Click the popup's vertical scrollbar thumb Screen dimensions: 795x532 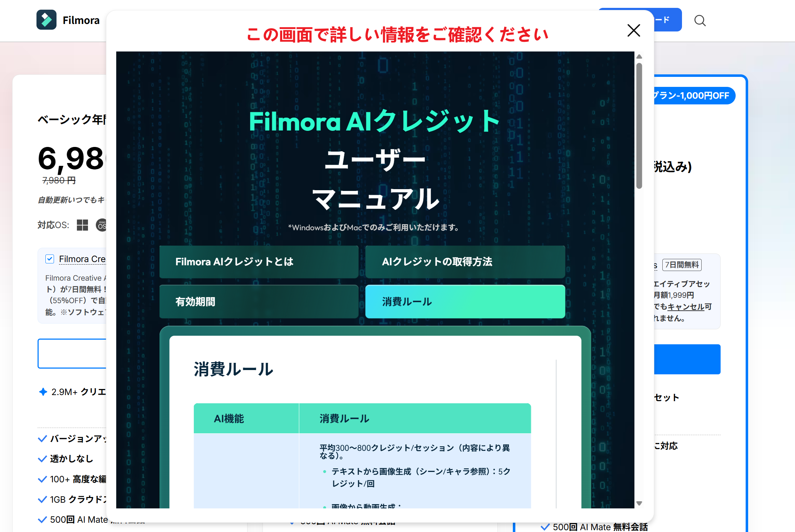pyautogui.click(x=639, y=125)
